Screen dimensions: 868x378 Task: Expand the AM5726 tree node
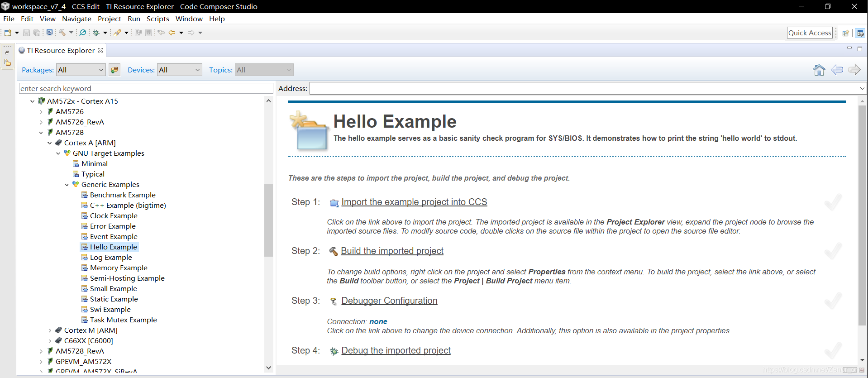[41, 112]
